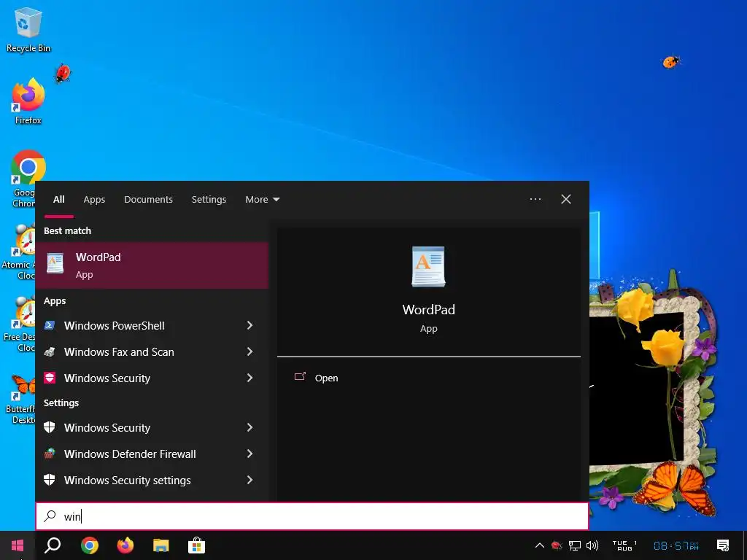Select the 'Windows Defender Firewall' result text

click(x=130, y=454)
